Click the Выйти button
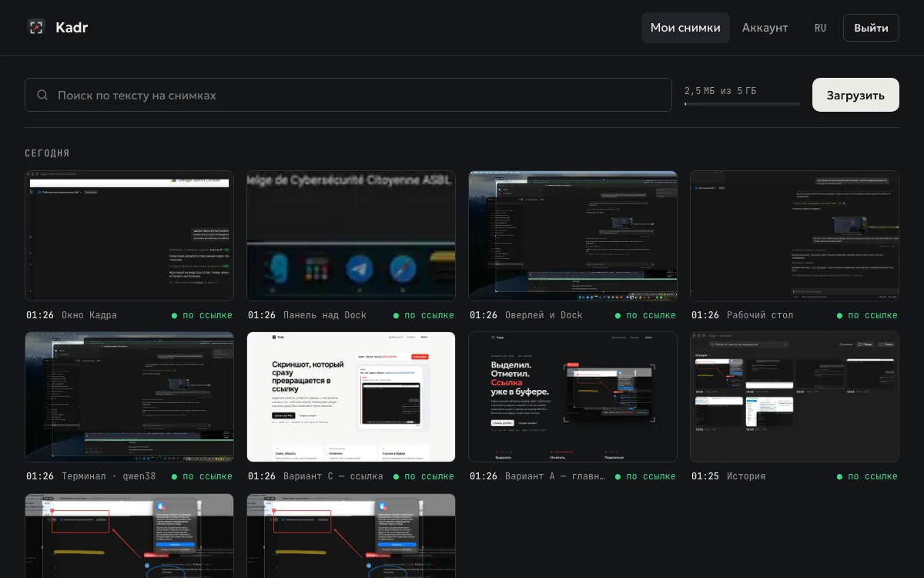Screen dimensions: 924x578 click(871, 28)
